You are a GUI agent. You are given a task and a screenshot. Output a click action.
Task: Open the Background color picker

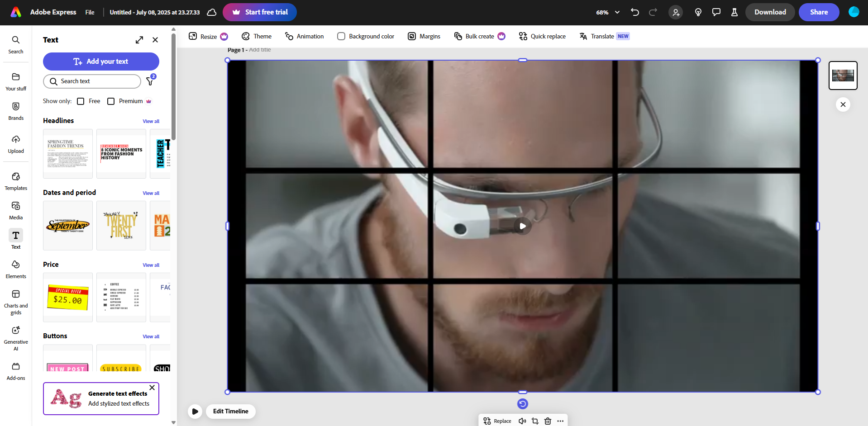coord(365,36)
